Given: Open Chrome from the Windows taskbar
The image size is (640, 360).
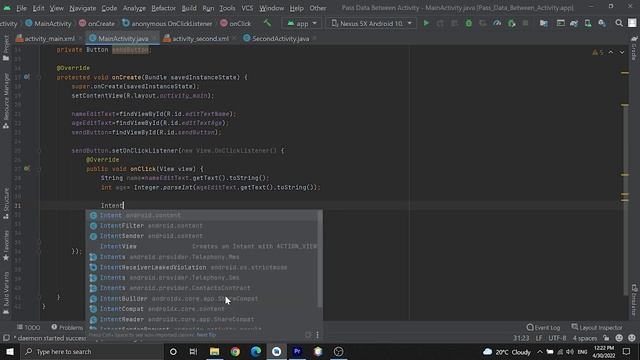Looking at the screenshot, I should click(235, 351).
